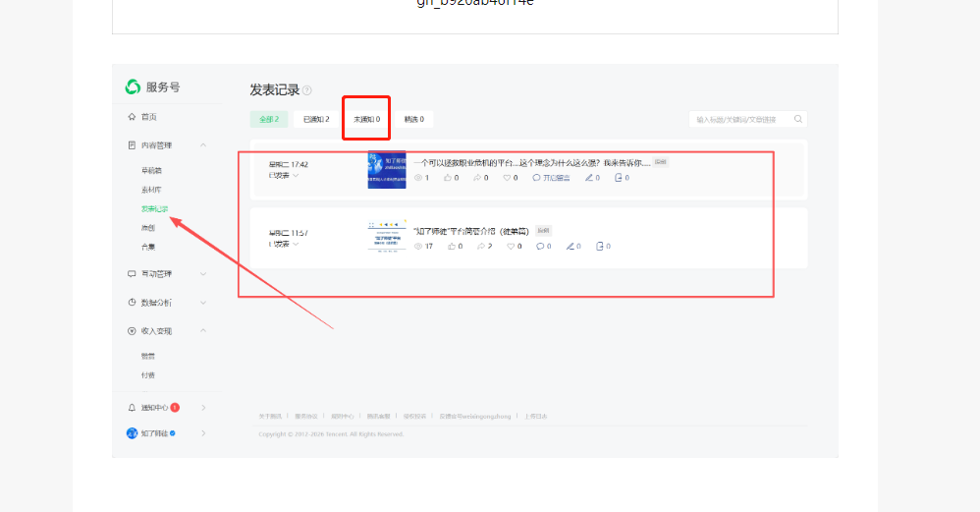Click the page-export icon of the 17:42 article
The height and width of the screenshot is (512, 980).
[618, 178]
